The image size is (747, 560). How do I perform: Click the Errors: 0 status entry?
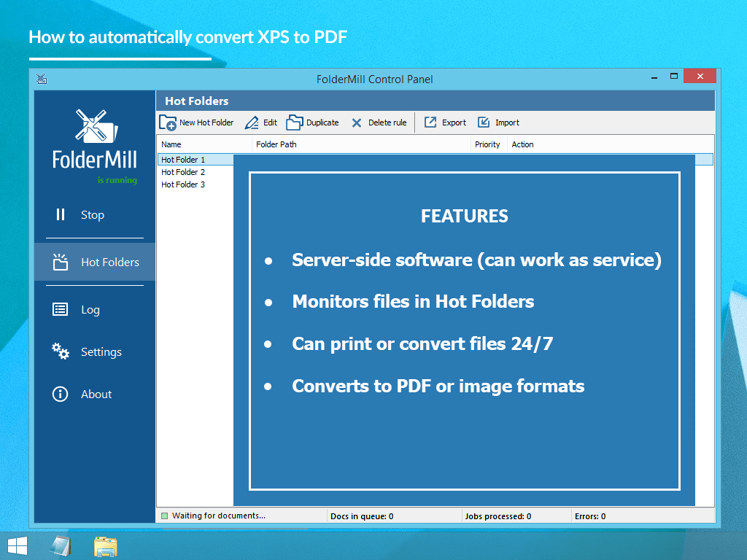(589, 516)
